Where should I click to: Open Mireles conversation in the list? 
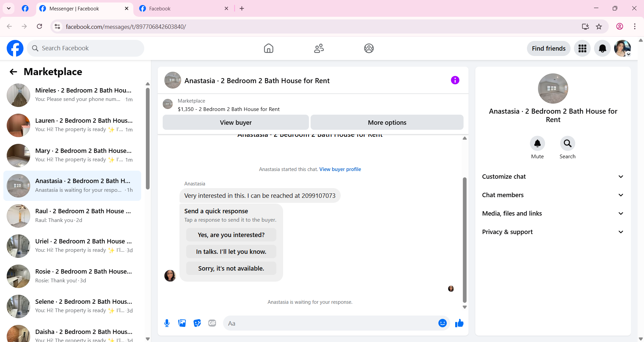click(x=72, y=95)
